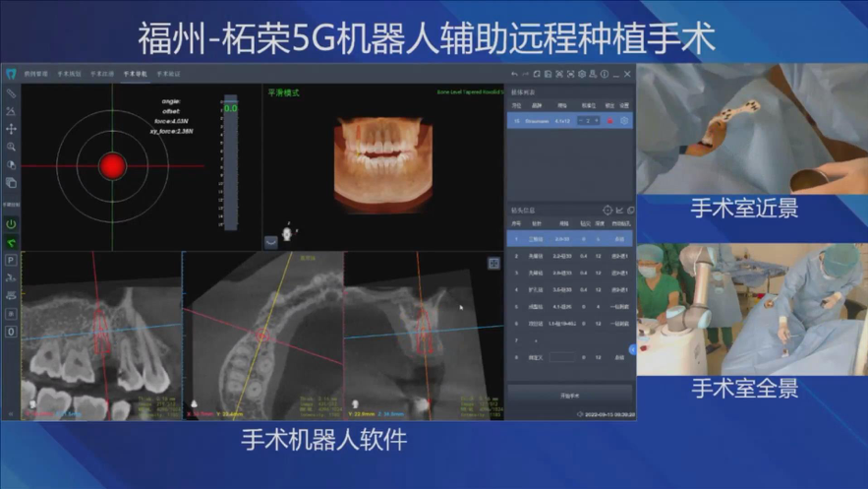This screenshot has width=868, height=489.
Task: Click the first screenshot capture icon
Action: pyautogui.click(x=559, y=74)
